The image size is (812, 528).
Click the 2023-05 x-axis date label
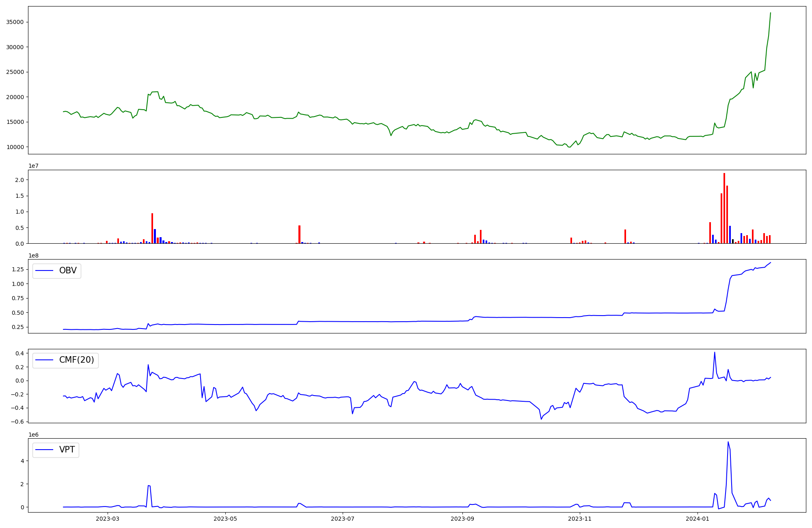(x=225, y=519)
